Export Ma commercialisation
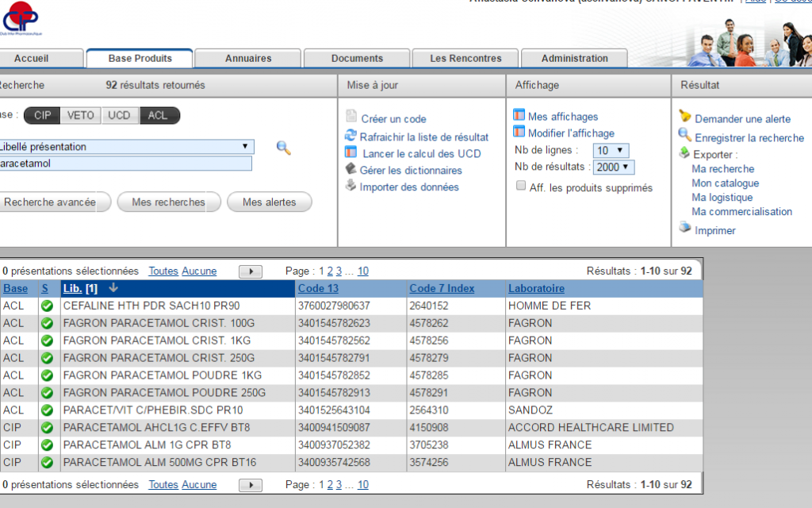Viewport: 812px width, 508px height. [x=742, y=211]
